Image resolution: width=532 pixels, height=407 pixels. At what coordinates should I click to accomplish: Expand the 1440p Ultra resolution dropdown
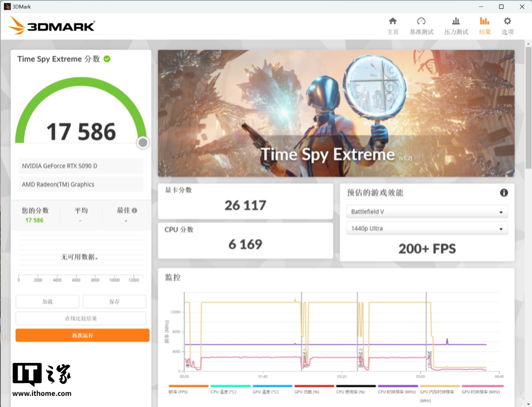427,228
